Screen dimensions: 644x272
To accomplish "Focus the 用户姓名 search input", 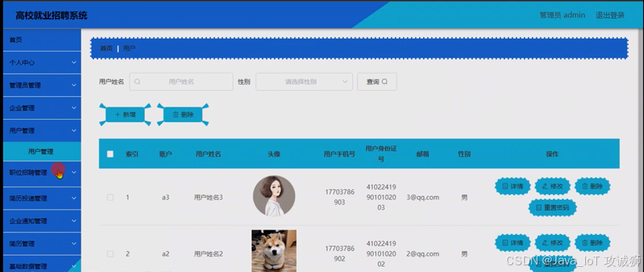I will click(x=181, y=82).
